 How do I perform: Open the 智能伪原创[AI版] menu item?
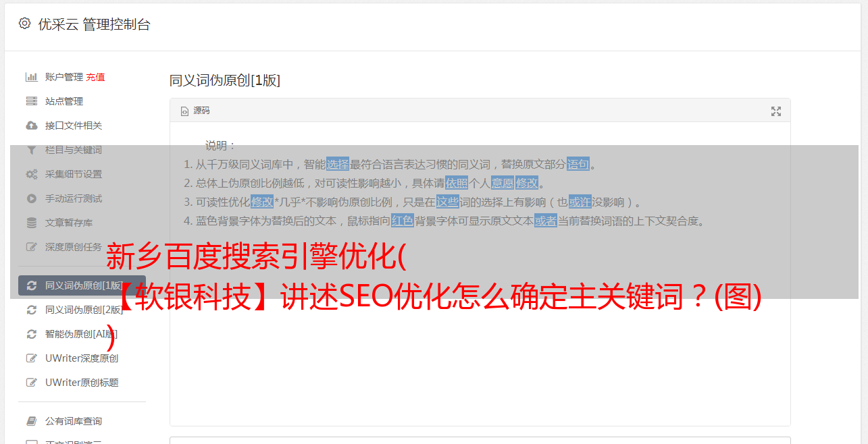82,334
